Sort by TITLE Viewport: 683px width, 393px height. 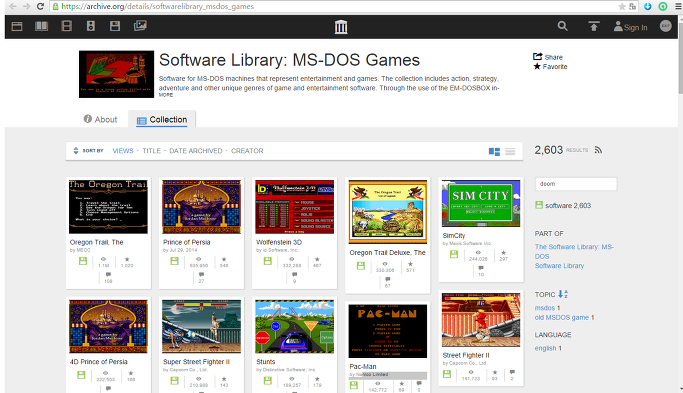point(152,151)
